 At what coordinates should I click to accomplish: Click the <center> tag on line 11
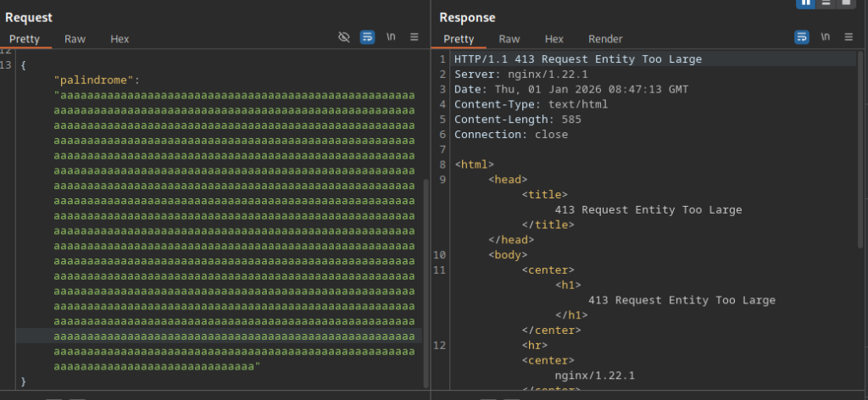point(548,270)
